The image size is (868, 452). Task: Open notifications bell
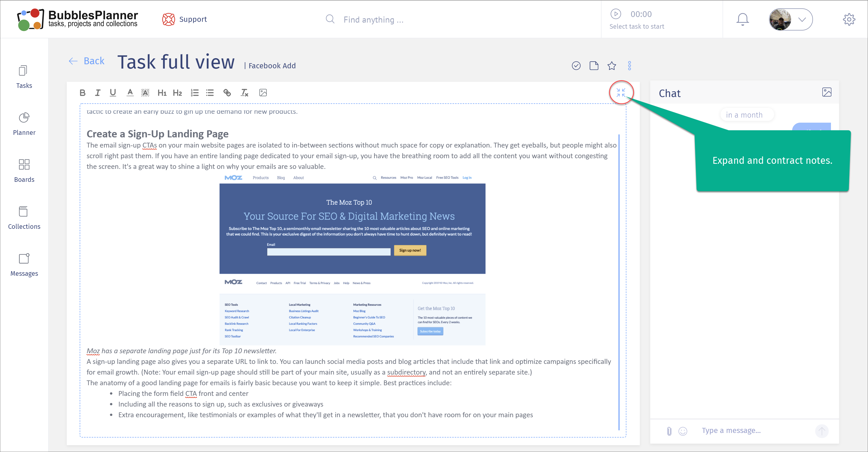click(x=743, y=20)
